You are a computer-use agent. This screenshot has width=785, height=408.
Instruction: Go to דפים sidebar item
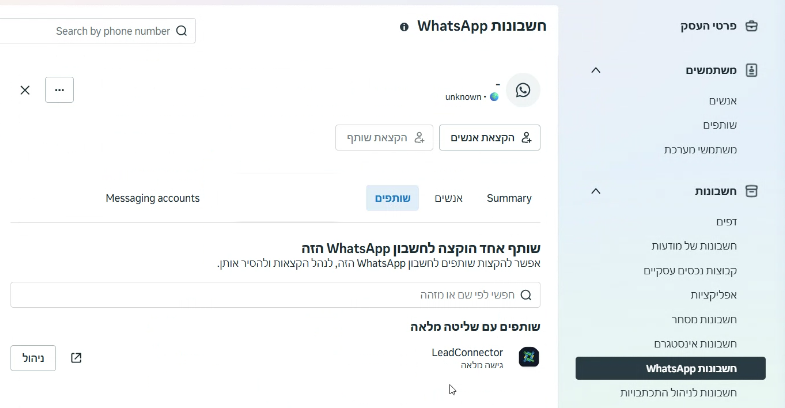click(726, 222)
